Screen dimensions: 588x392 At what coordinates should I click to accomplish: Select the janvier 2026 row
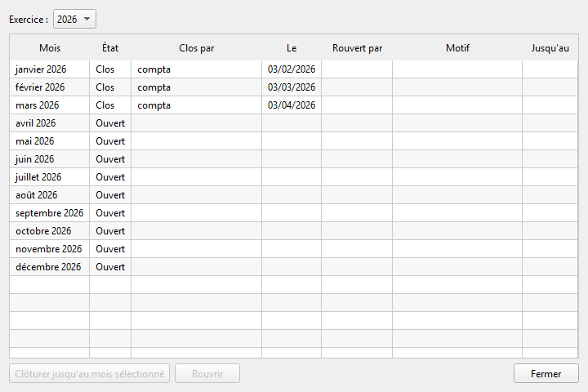pos(294,69)
